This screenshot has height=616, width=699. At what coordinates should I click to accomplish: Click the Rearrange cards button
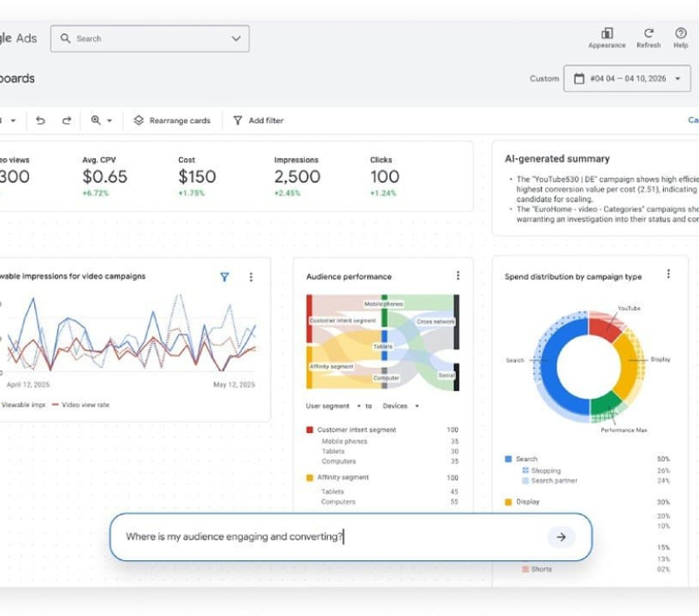tap(172, 121)
